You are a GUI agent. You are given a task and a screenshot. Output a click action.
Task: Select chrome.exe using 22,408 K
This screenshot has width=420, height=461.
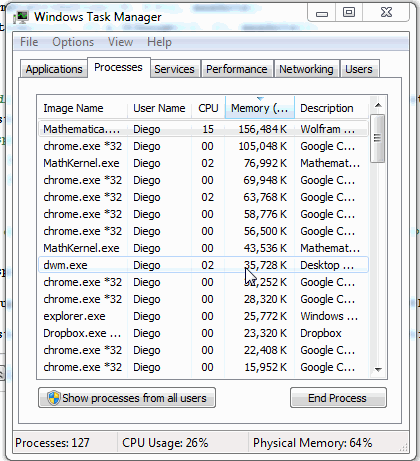(203, 350)
